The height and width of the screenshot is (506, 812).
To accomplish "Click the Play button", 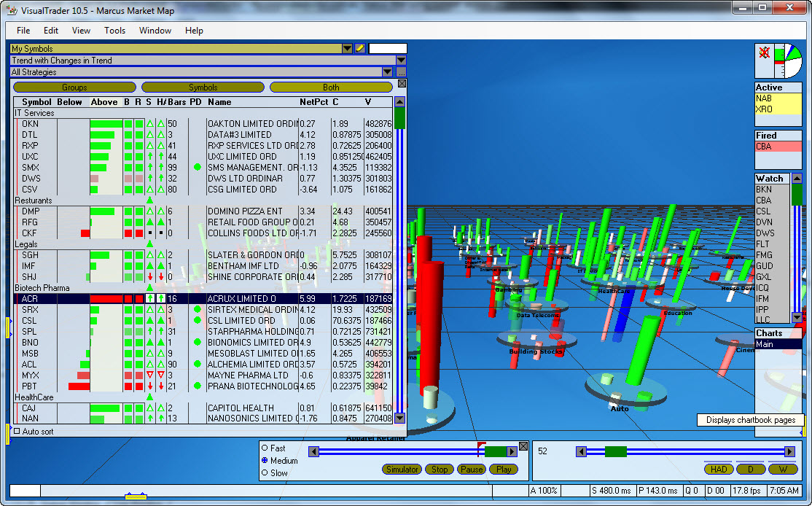I will pyautogui.click(x=504, y=470).
